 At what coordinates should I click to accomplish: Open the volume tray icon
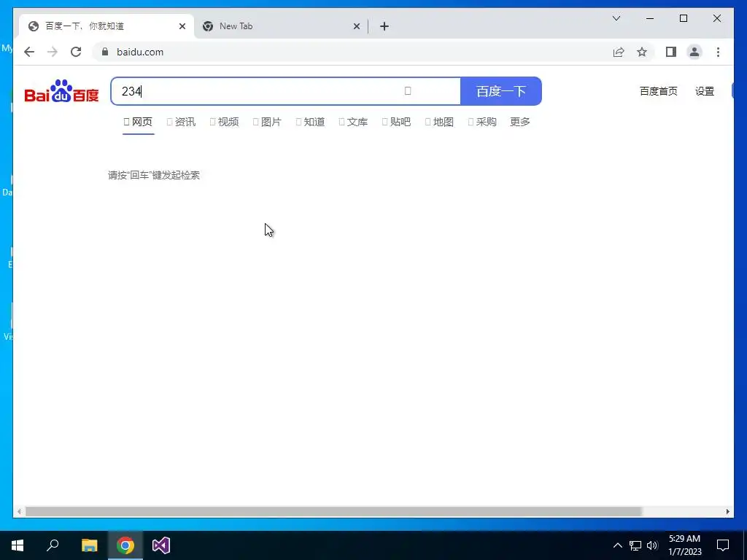[652, 545]
